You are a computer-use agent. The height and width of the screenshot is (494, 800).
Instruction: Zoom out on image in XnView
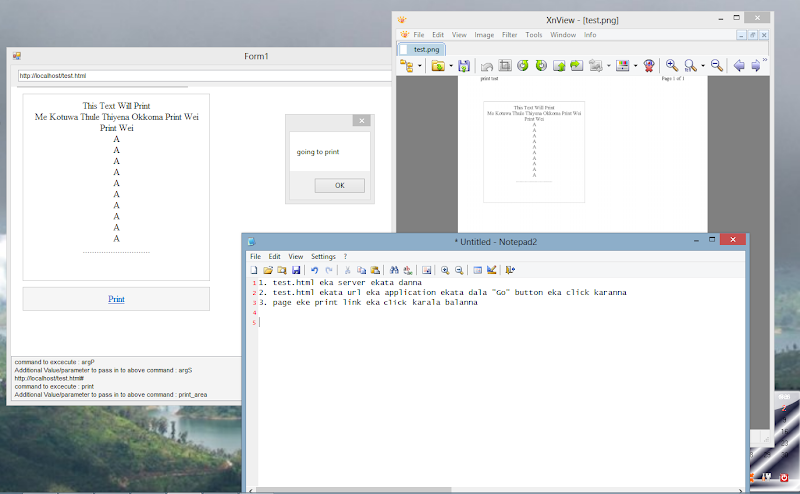click(x=716, y=65)
